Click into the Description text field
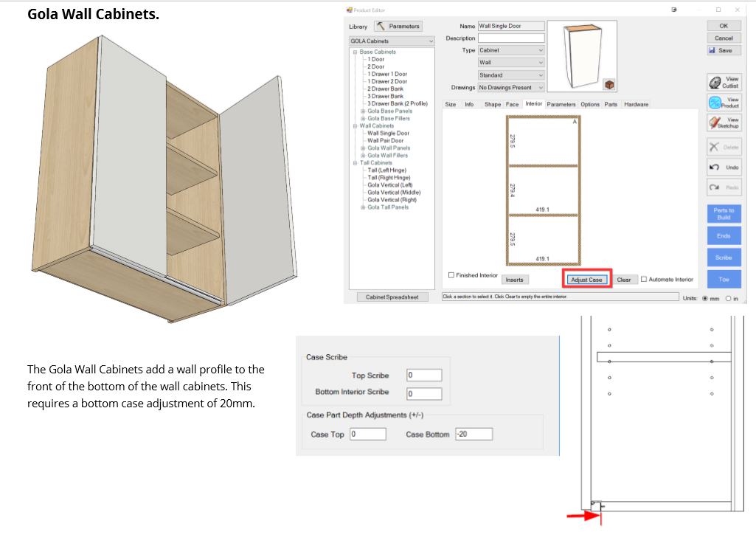Viewport: 756px width, 546px height. click(x=510, y=38)
